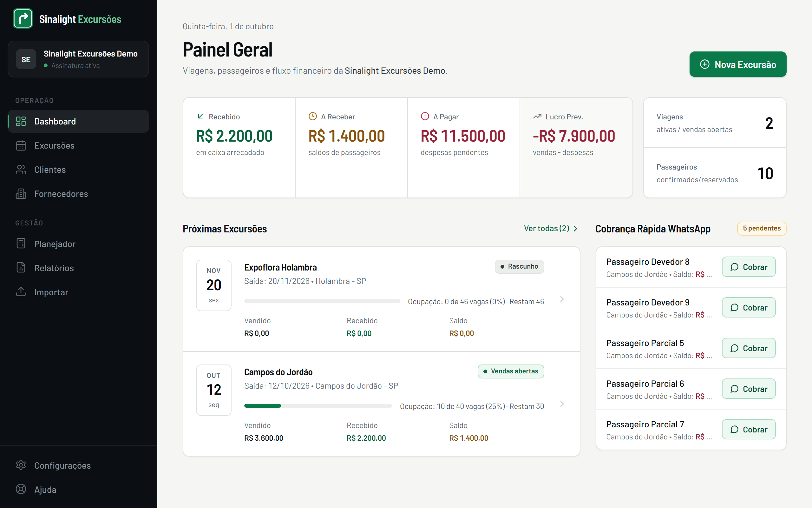Click the A Pagar alert icon

click(425, 117)
